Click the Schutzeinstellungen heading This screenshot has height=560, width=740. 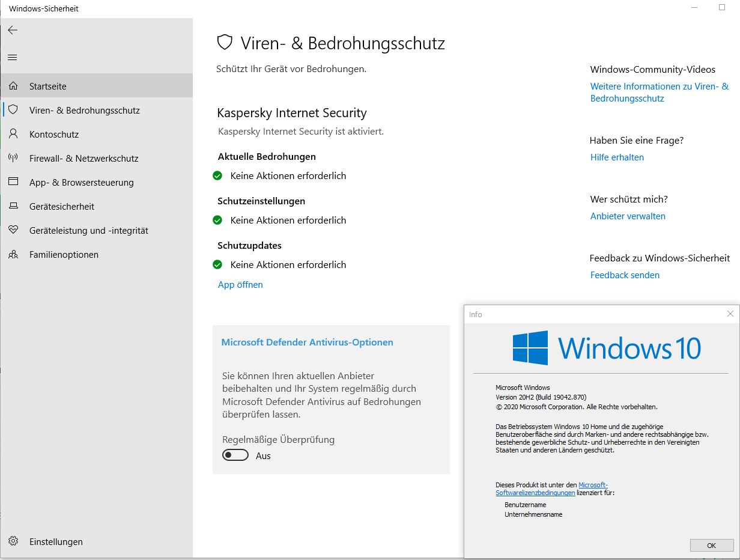coord(261,201)
